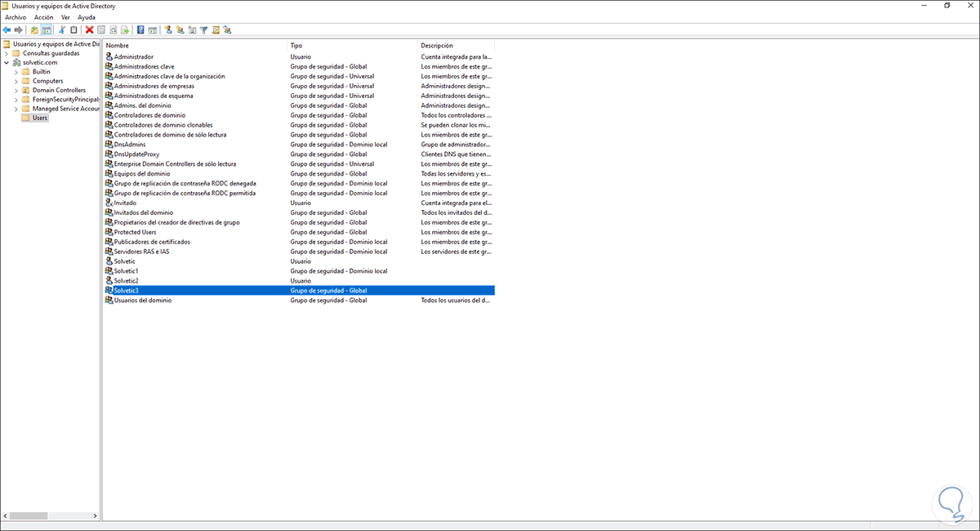
Task: Sort list by the Tipo column header
Action: [353, 45]
